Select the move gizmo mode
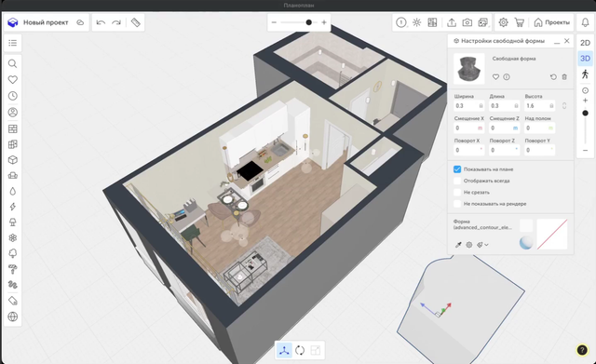This screenshot has height=364, width=596. pyautogui.click(x=284, y=350)
